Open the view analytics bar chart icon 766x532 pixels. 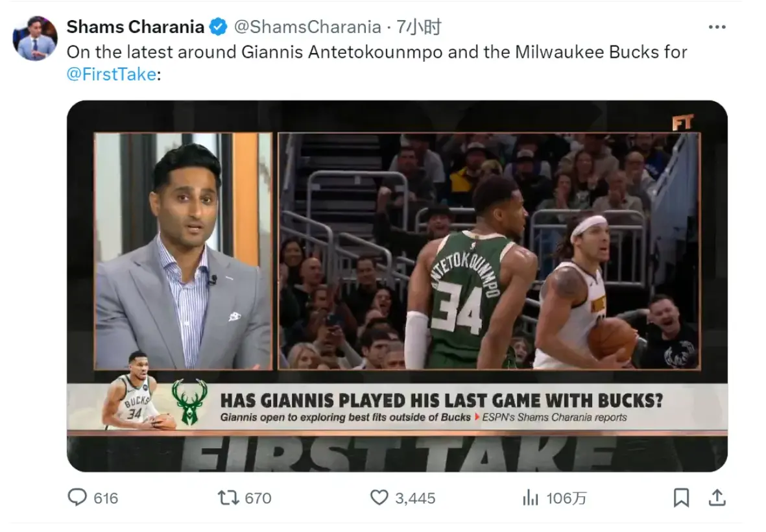pyautogui.click(x=531, y=498)
